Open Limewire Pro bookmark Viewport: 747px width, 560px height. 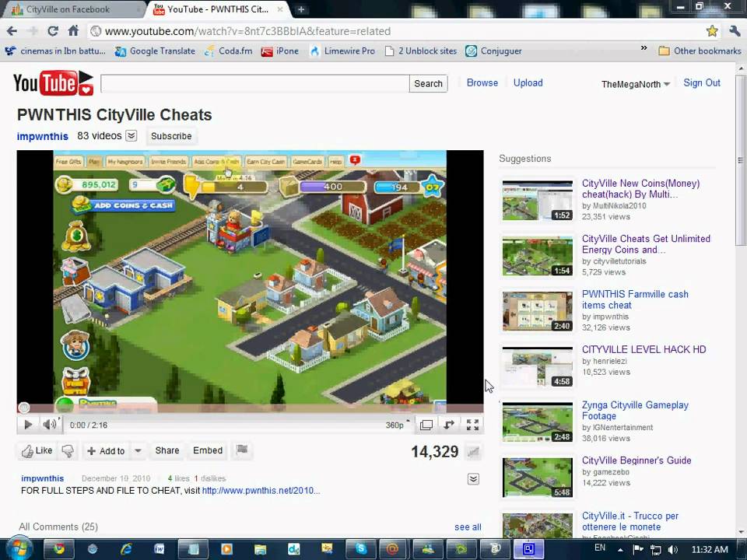[342, 51]
